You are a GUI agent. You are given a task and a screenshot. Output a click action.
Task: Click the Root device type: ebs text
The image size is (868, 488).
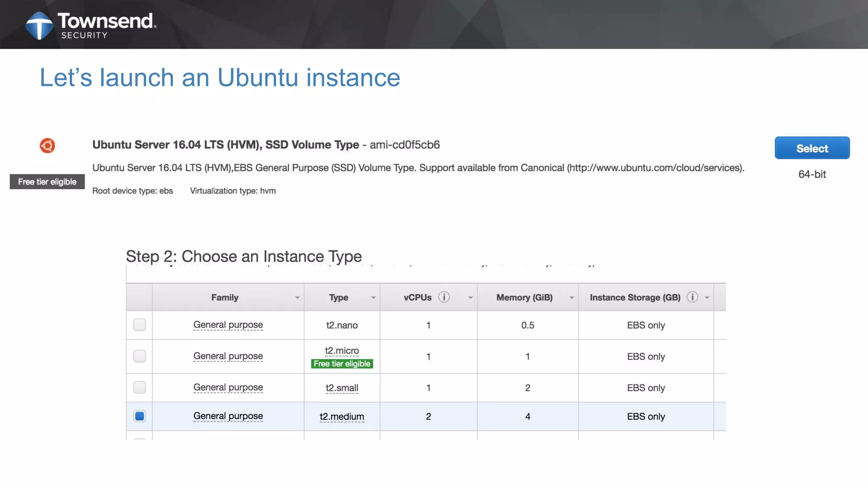133,191
